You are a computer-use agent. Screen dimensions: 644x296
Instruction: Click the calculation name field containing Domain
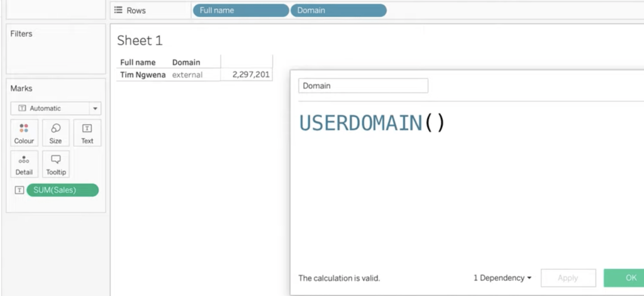[x=363, y=86]
